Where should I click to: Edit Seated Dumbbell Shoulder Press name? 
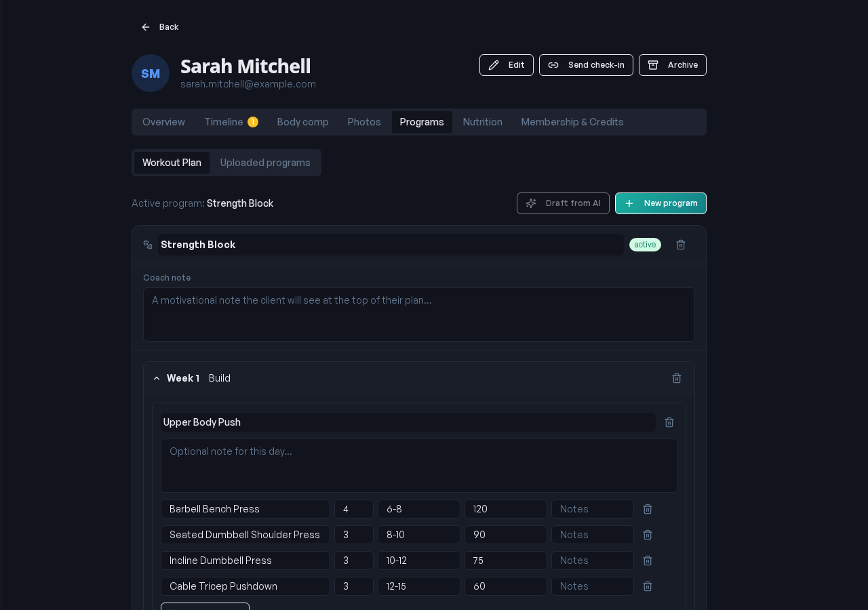click(245, 535)
